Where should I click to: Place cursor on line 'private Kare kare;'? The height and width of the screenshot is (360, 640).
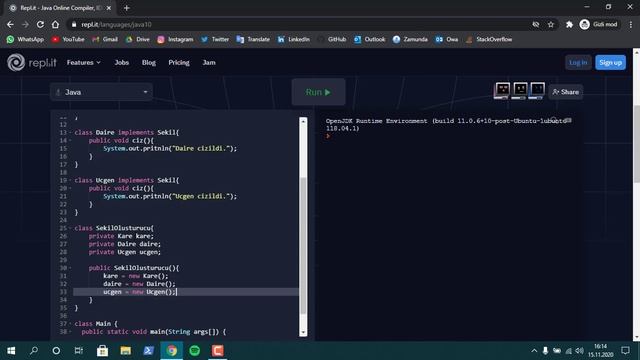coord(121,236)
